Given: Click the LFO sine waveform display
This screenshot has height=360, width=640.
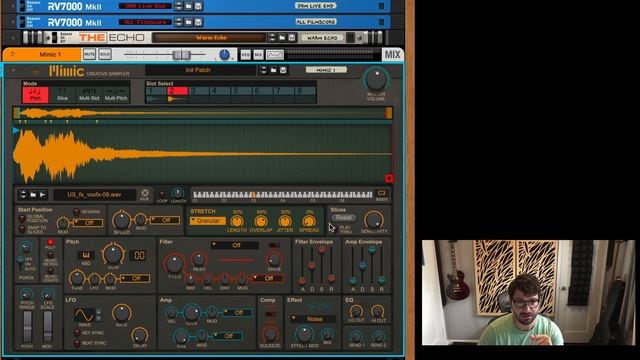Looking at the screenshot, I should click(84, 315).
